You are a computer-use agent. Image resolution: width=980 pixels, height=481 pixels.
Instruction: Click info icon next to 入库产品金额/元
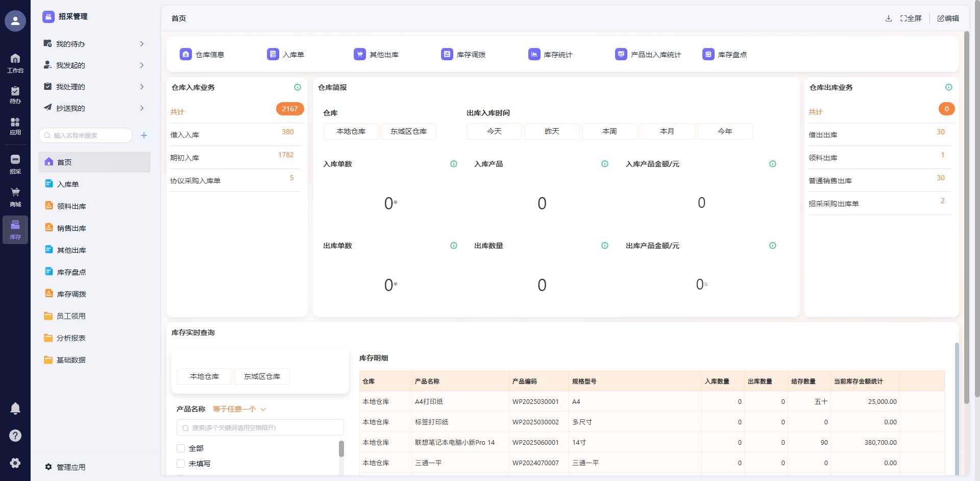click(x=773, y=164)
